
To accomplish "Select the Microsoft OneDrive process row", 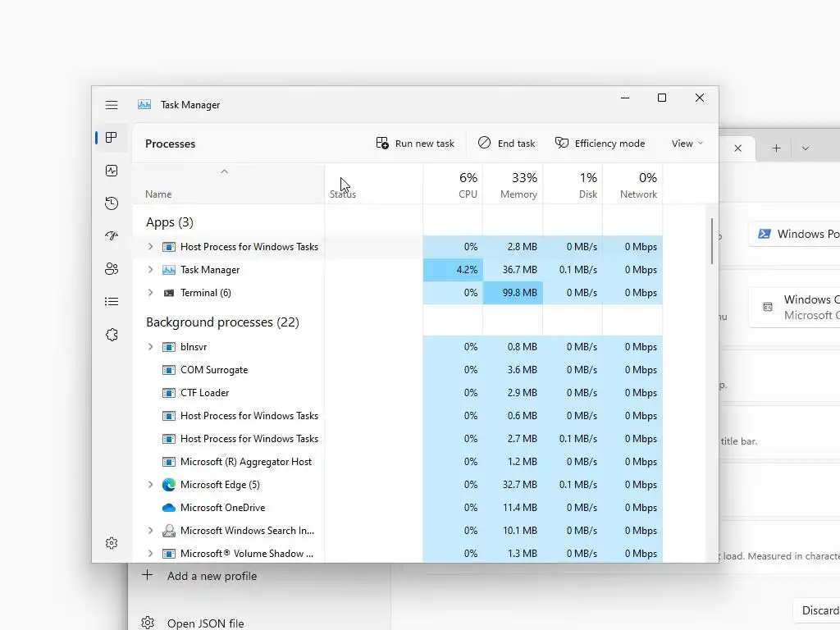I will click(398, 508).
